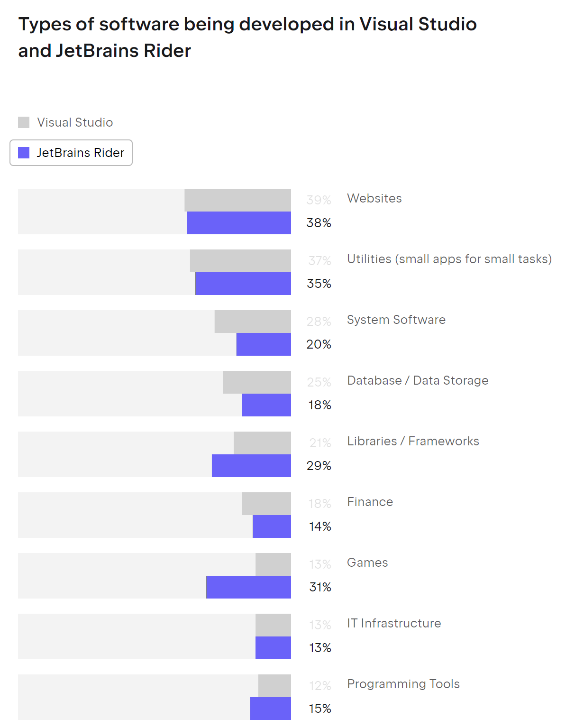Screen dimensions: 575x728
Task: Select the purple System Software 20% bar
Action: point(264,344)
